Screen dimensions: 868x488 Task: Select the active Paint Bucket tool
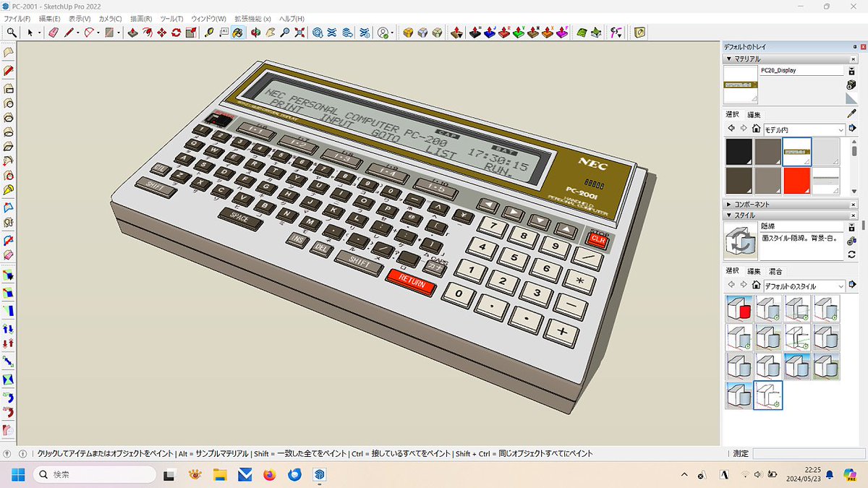pos(238,33)
